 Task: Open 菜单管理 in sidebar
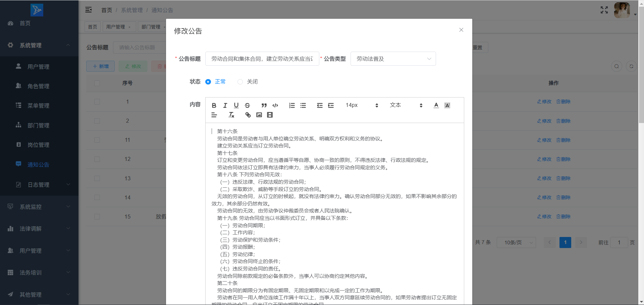pos(39,106)
